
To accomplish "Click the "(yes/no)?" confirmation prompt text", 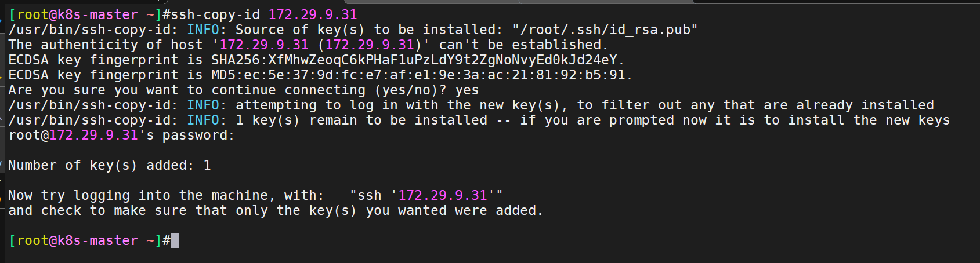I will pyautogui.click(x=411, y=90).
